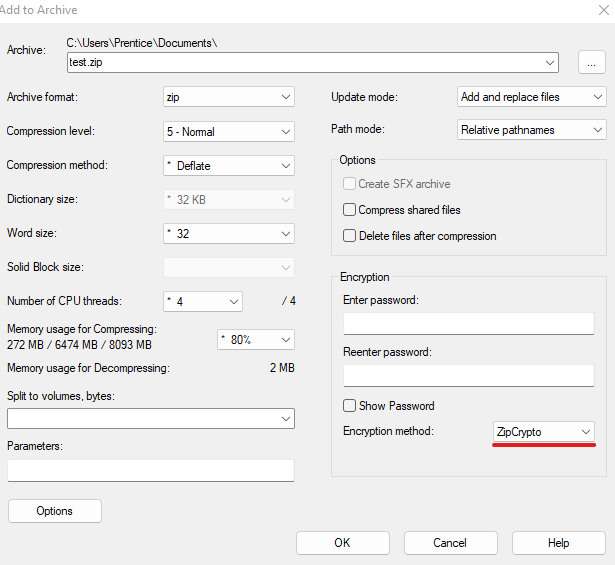Click the Enter password field
The height and width of the screenshot is (565, 615).
click(x=468, y=323)
